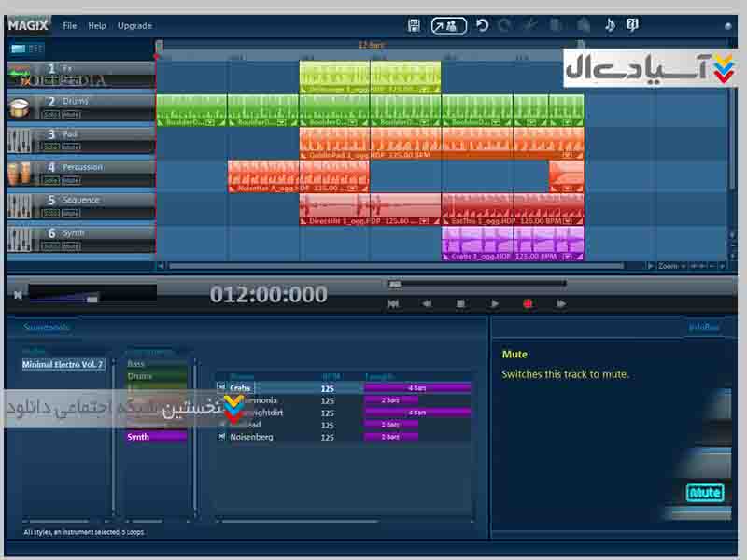The width and height of the screenshot is (747, 560).
Task: Select Minimal Electro Vol. 7 style
Action: pos(63,364)
